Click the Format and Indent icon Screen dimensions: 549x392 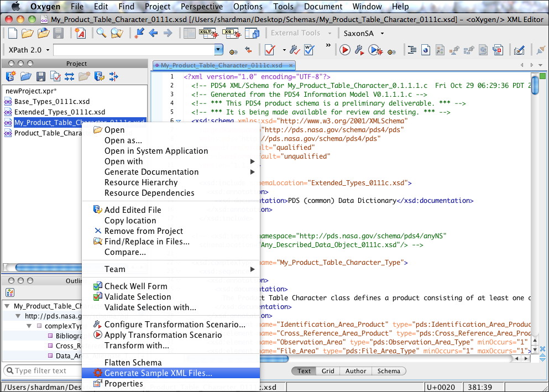[412, 50]
